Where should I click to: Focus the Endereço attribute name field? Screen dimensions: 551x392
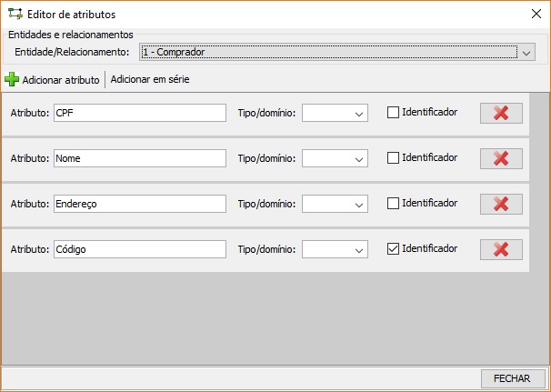tap(140, 204)
